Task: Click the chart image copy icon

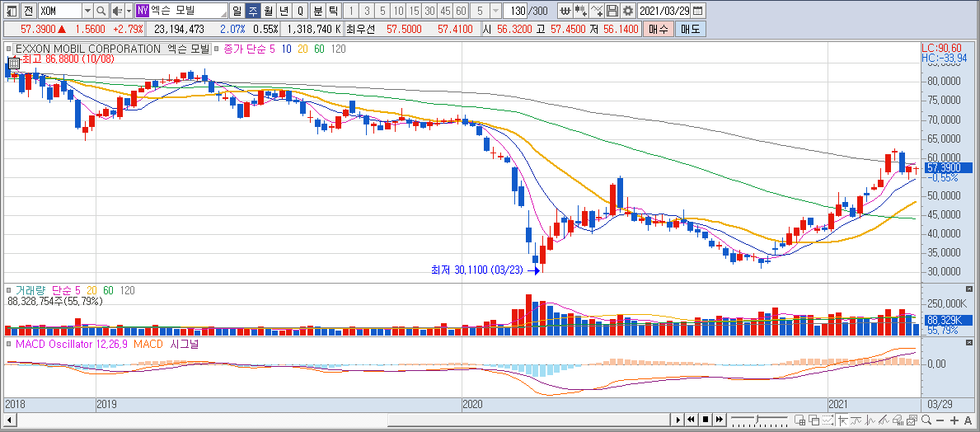Action: tap(912, 420)
